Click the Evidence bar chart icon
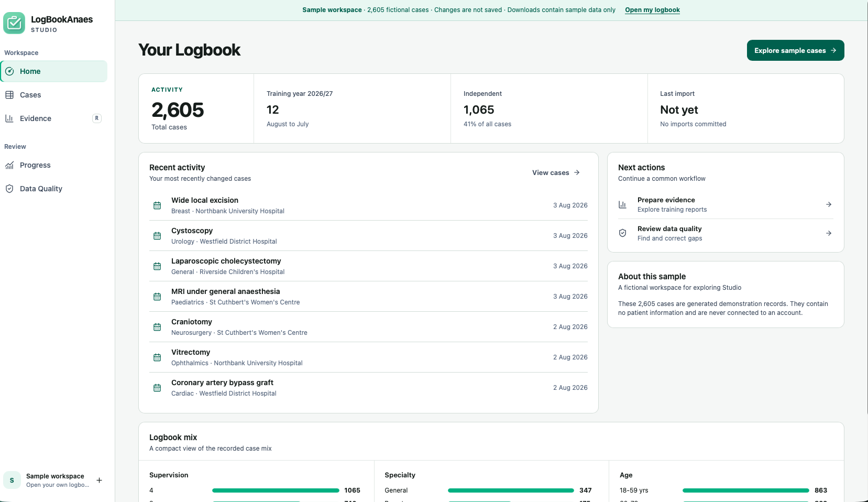Screen dimensions: 868x502 pos(9,118)
